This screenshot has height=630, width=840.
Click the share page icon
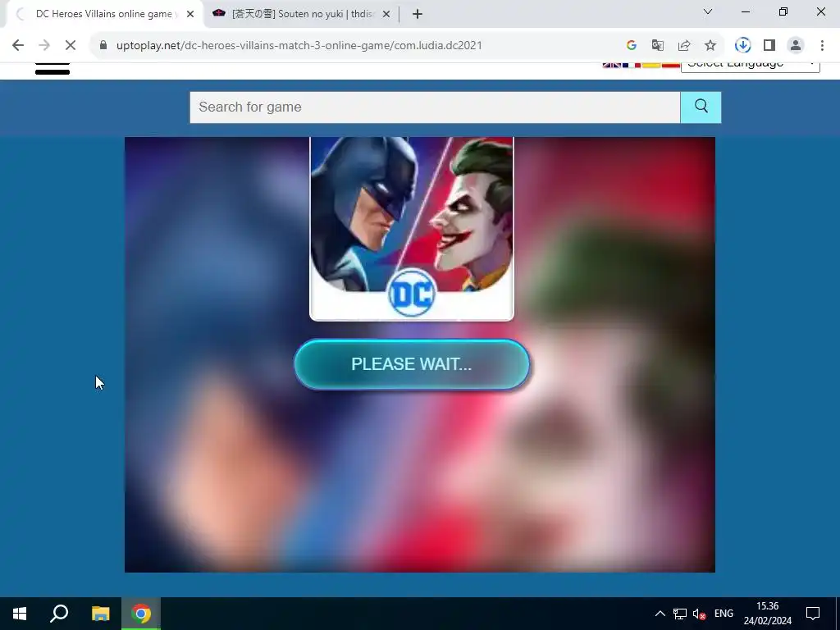(x=684, y=46)
